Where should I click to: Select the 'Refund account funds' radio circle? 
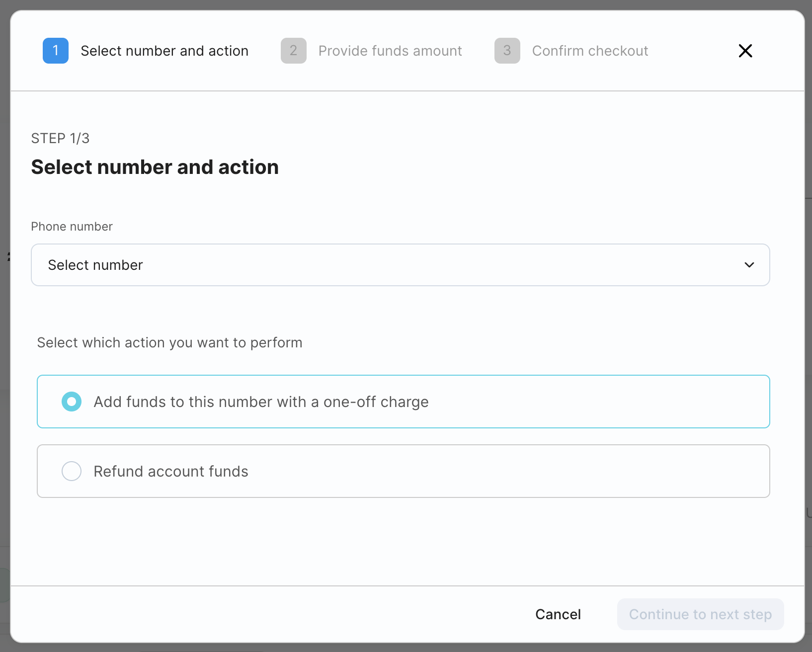pos(72,471)
